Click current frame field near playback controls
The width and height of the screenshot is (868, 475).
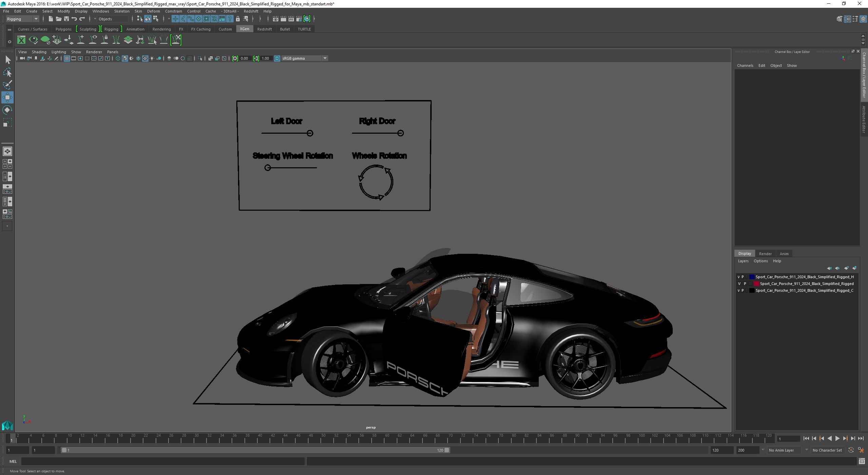[x=788, y=439]
